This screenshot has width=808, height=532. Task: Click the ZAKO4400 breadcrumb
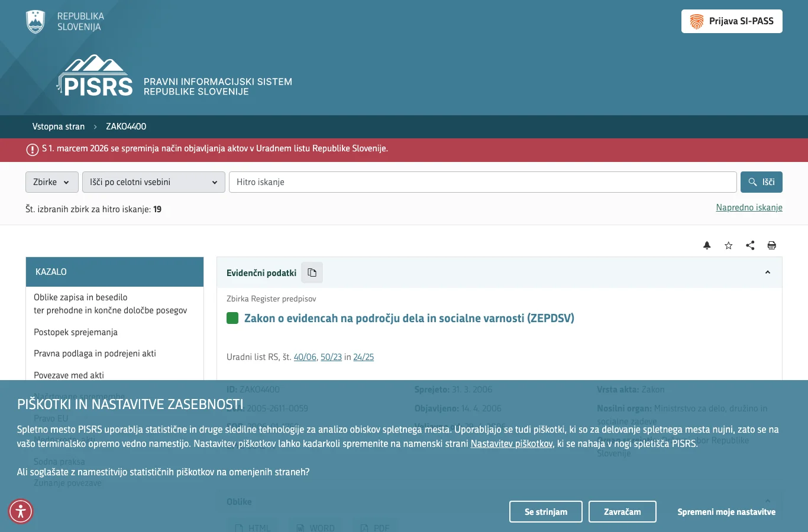tap(126, 126)
